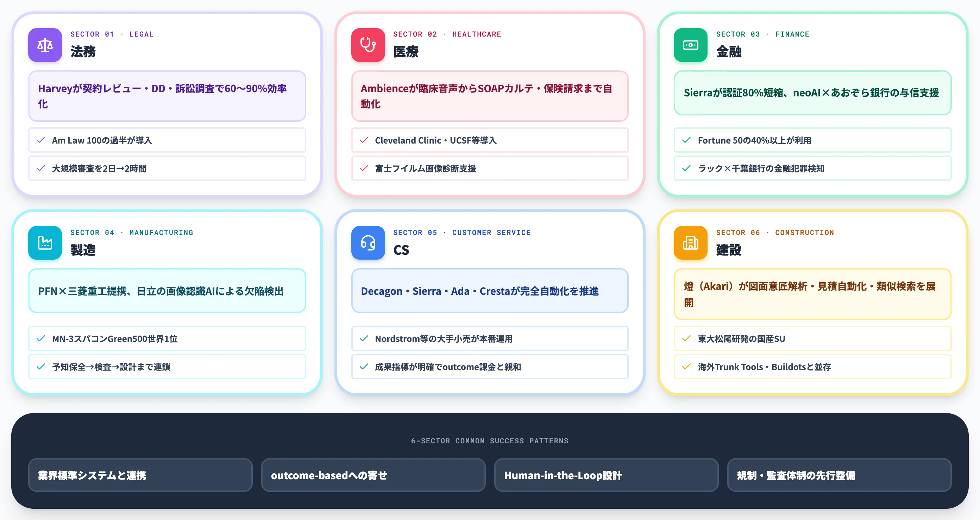Click the PFN×三菱重工提携 highlight box
The width and height of the screenshot is (980, 520).
[x=167, y=291]
